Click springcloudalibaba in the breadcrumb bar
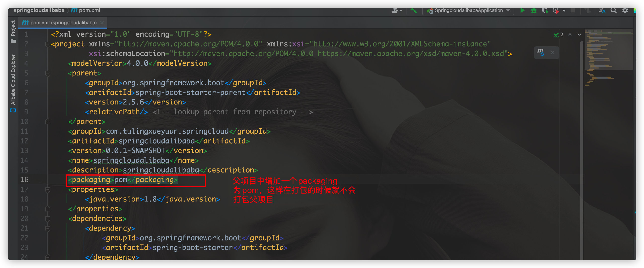Image resolution: width=644 pixels, height=268 pixels. 39,10
